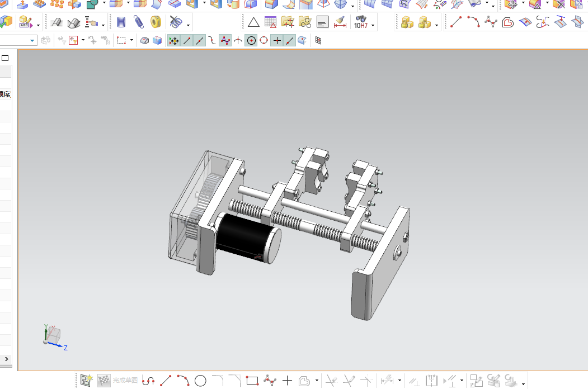
Task: Click the maximize square in left panel
Action: tap(5, 58)
